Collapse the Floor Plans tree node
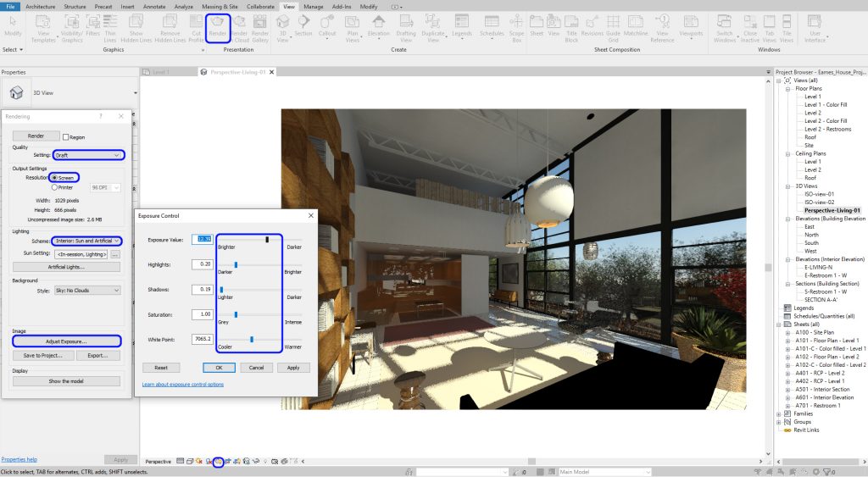 tap(787, 89)
